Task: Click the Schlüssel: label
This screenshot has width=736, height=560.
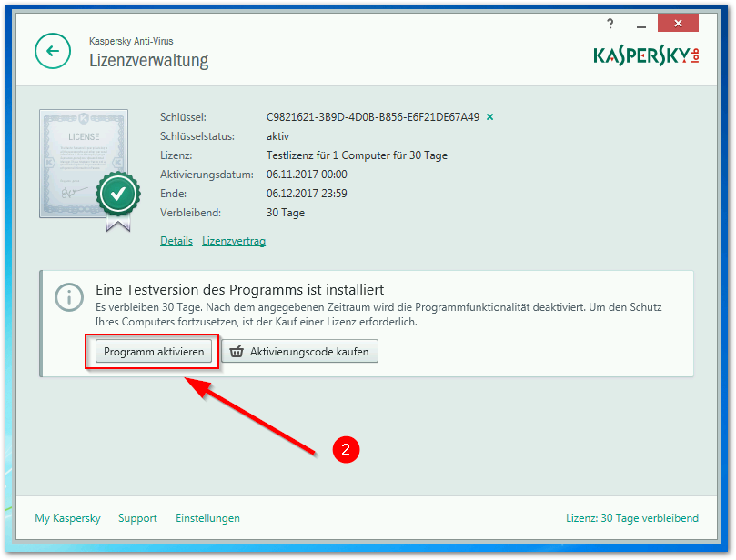Action: (183, 116)
